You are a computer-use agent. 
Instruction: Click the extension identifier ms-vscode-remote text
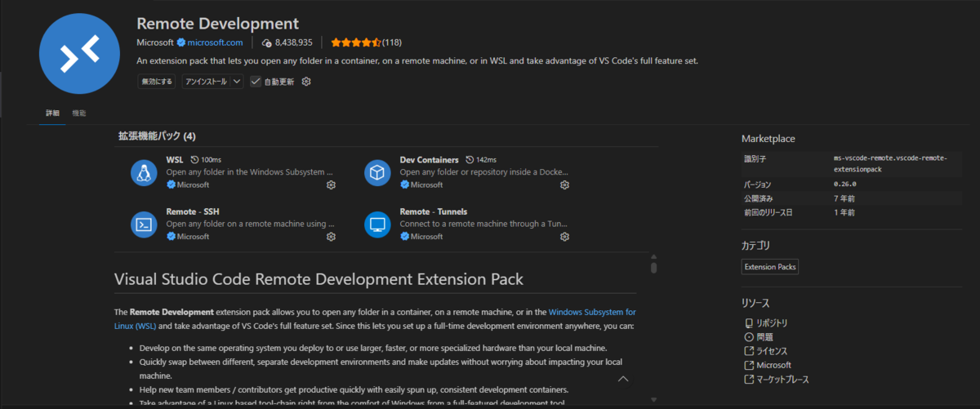[x=890, y=163]
